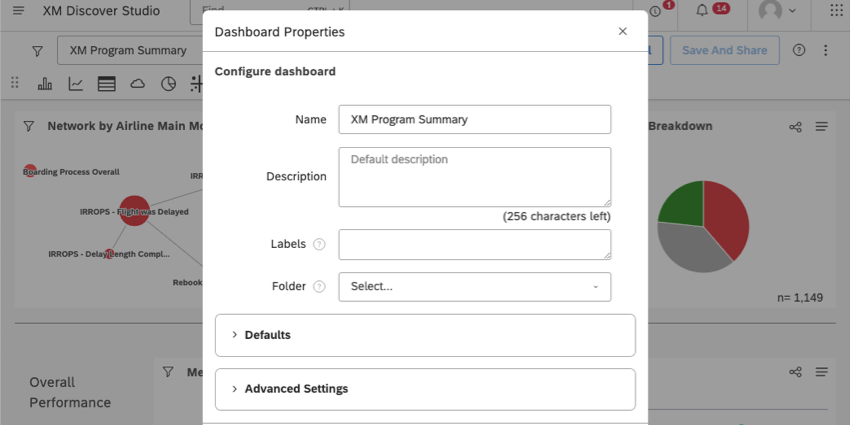
Task: Click the Save And Share button
Action: click(x=724, y=50)
